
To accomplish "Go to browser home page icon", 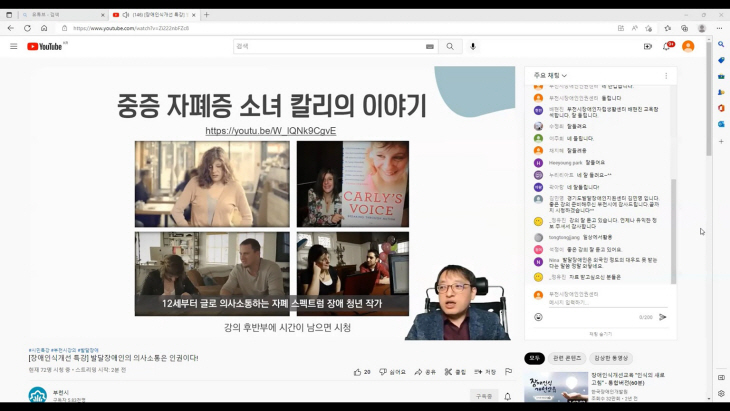I will click(44, 28).
